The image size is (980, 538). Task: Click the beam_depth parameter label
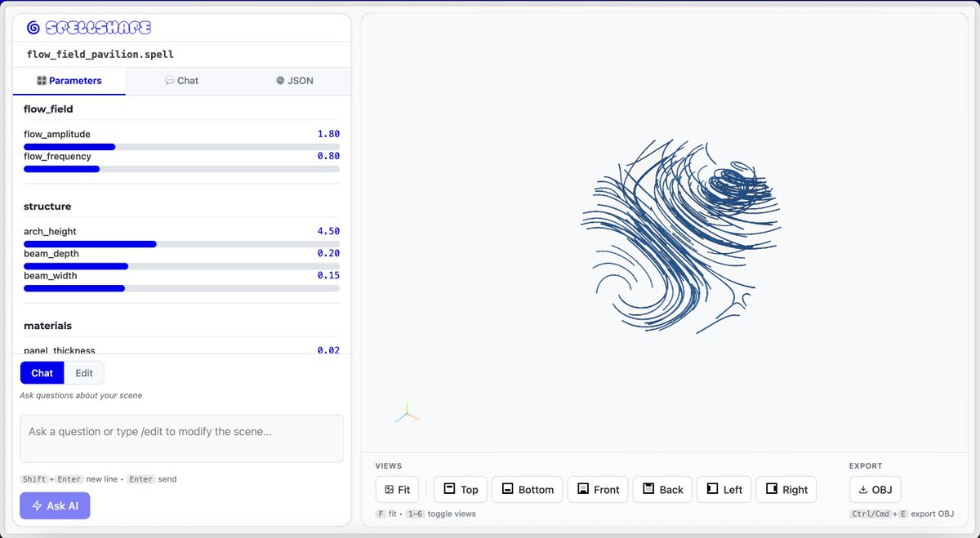coord(51,253)
